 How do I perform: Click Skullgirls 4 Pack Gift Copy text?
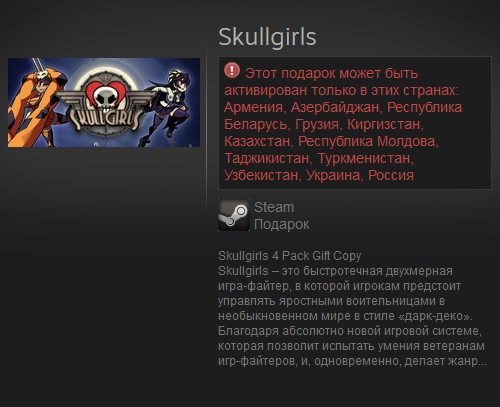[290, 256]
